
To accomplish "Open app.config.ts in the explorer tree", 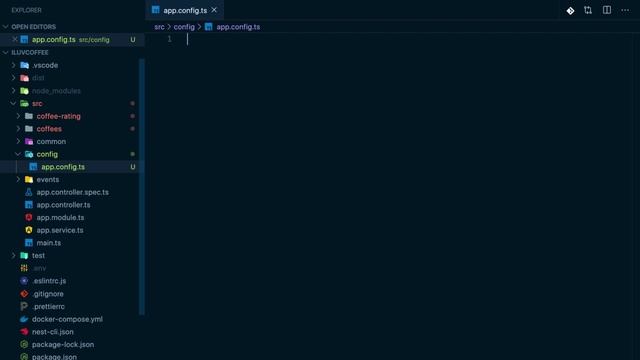I will click(x=63, y=167).
